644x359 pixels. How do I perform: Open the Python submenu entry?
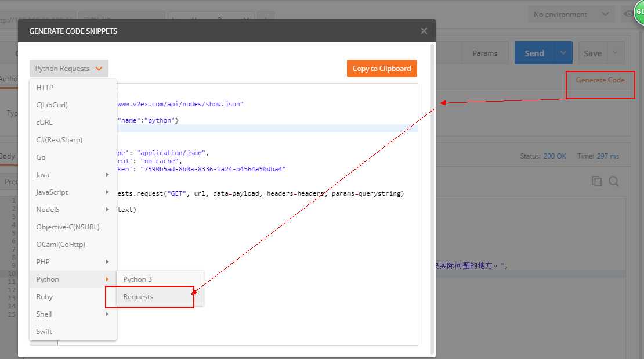click(x=73, y=279)
